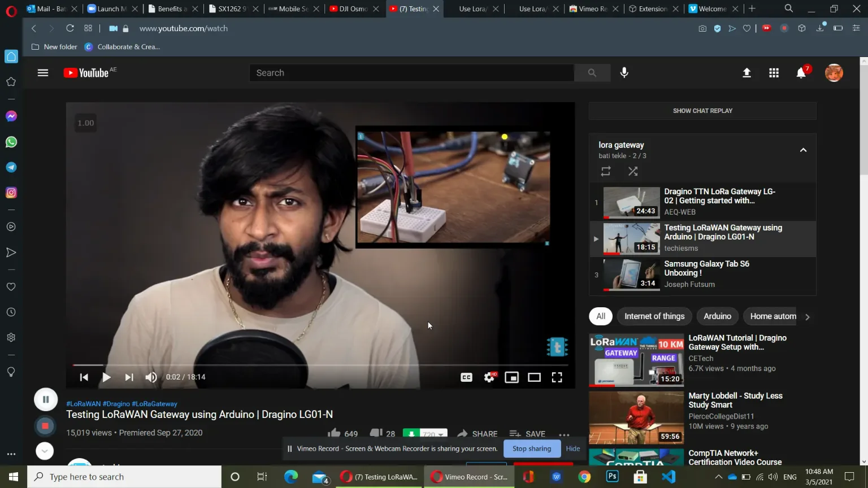Open YouTube notifications bell

click(801, 73)
